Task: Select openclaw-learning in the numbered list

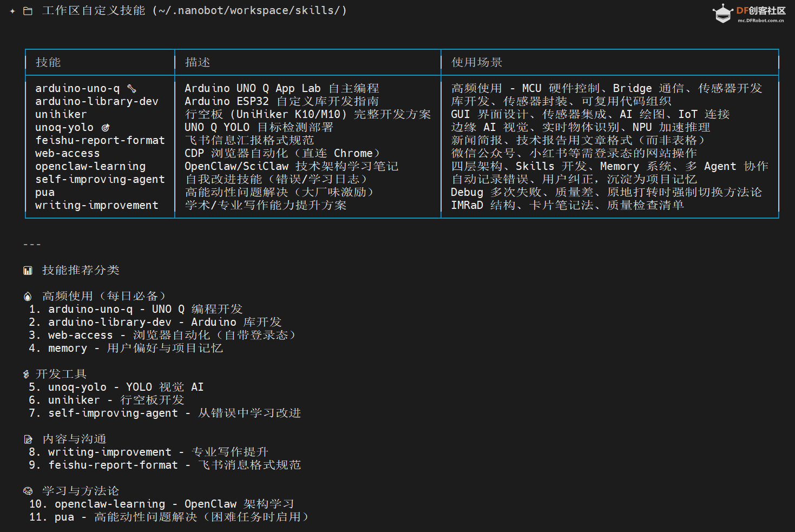Action: click(110, 503)
